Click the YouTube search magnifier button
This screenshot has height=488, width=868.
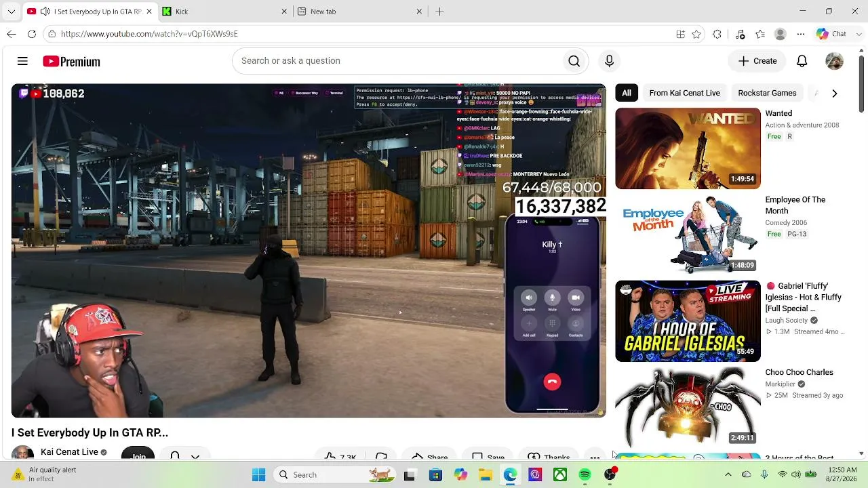point(574,61)
